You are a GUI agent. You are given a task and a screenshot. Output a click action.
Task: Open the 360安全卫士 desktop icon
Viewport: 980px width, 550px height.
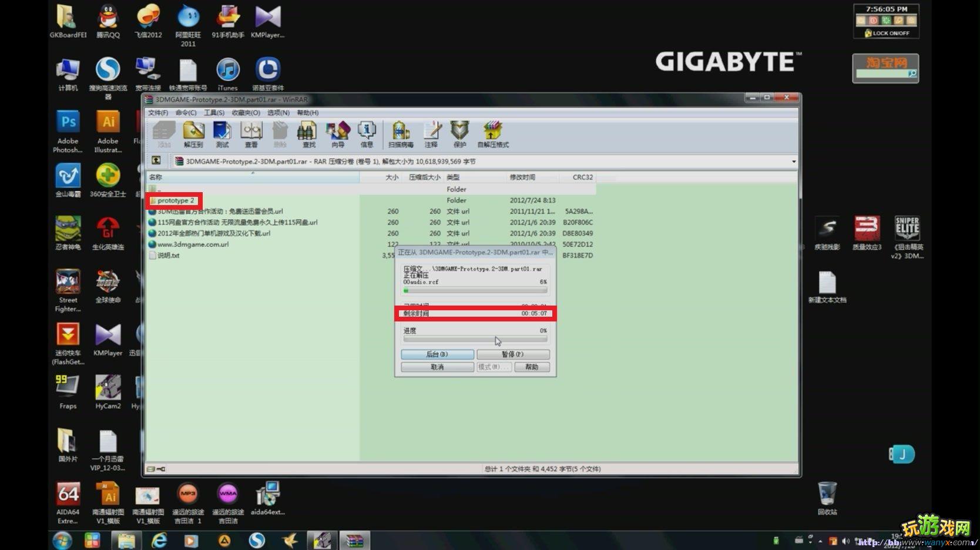(x=108, y=180)
